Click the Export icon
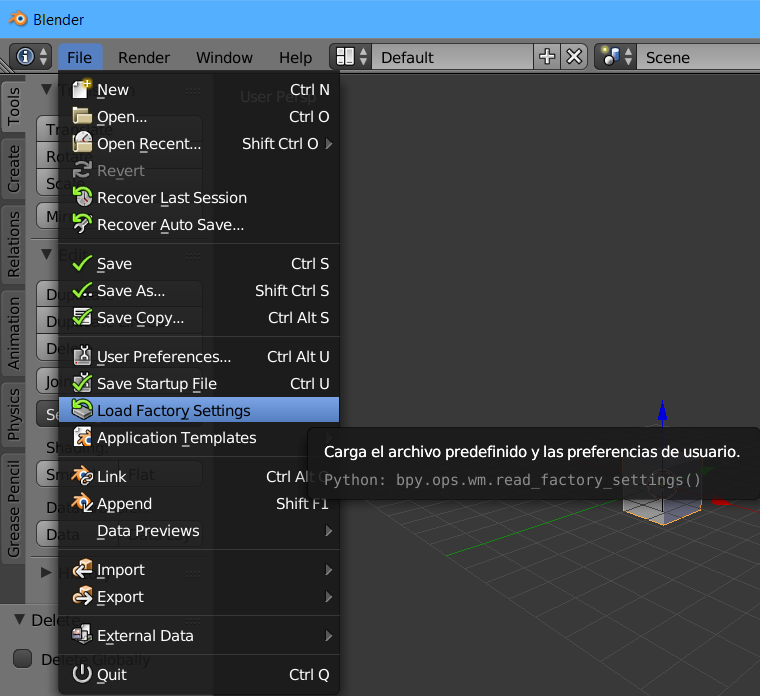This screenshot has height=696, width=760. (x=82, y=596)
